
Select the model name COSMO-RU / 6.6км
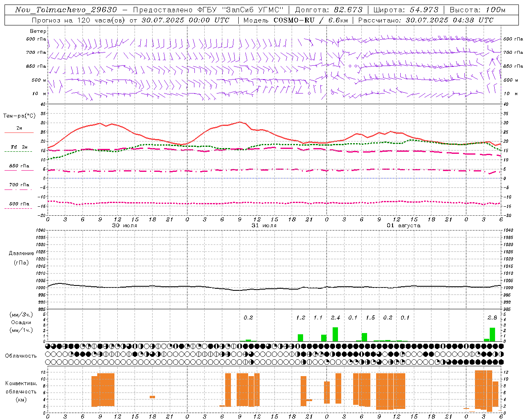point(311,20)
